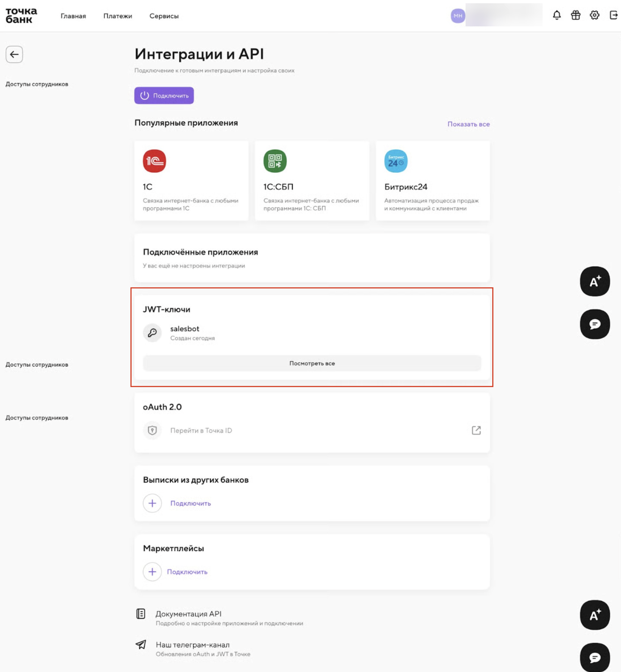Click the gift box icon in header
The width and height of the screenshot is (621, 672).
(x=575, y=15)
